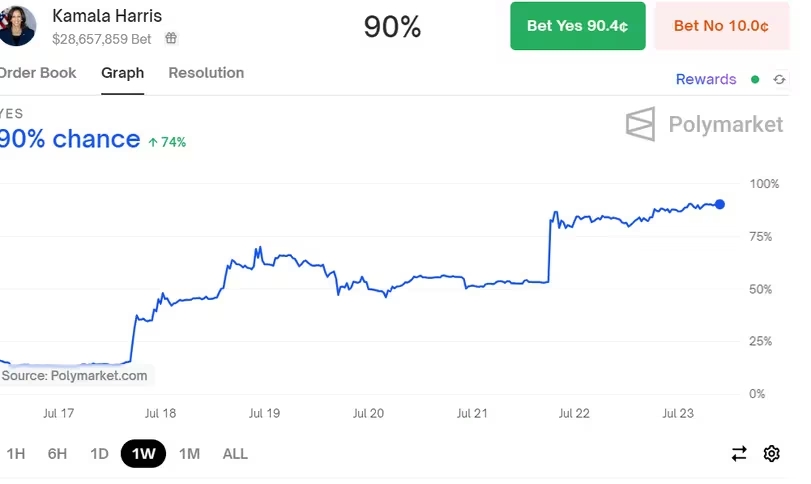811x484 pixels.
Task: Click the green up arrow 74% indicator
Action: click(166, 142)
